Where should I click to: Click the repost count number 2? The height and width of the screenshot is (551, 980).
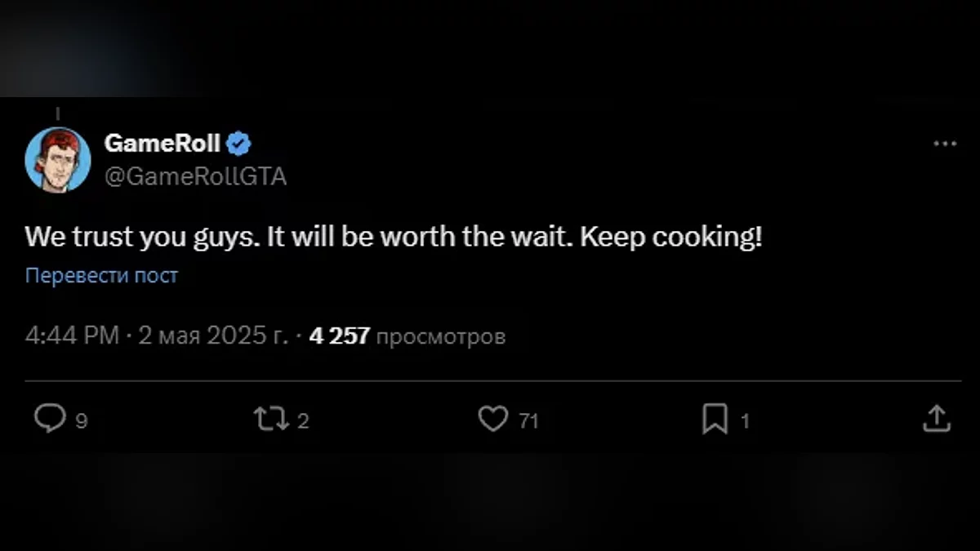pyautogui.click(x=303, y=421)
